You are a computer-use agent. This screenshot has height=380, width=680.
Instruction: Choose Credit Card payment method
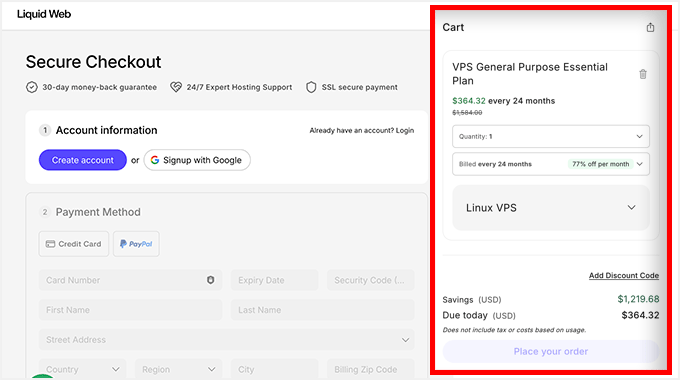(x=74, y=244)
